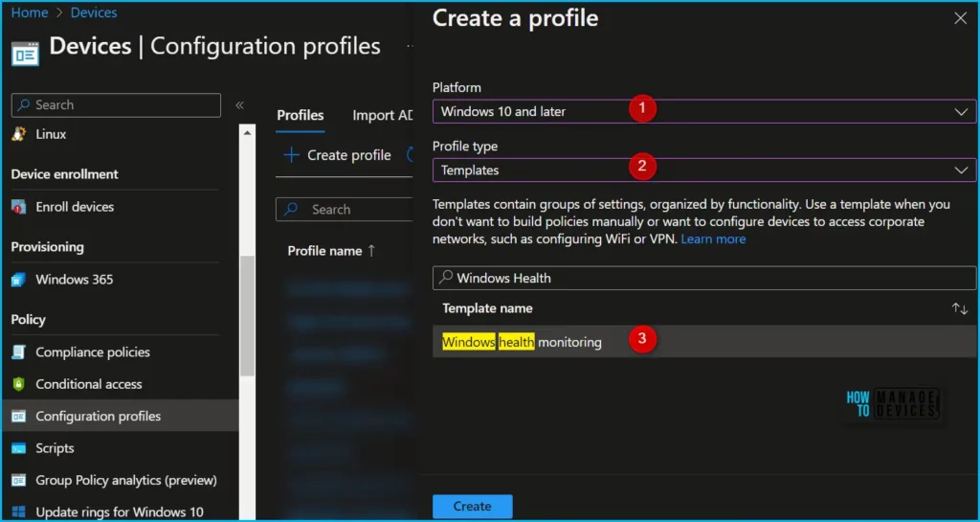Click the profiles list Search field
This screenshot has height=522, width=980.
coord(344,210)
